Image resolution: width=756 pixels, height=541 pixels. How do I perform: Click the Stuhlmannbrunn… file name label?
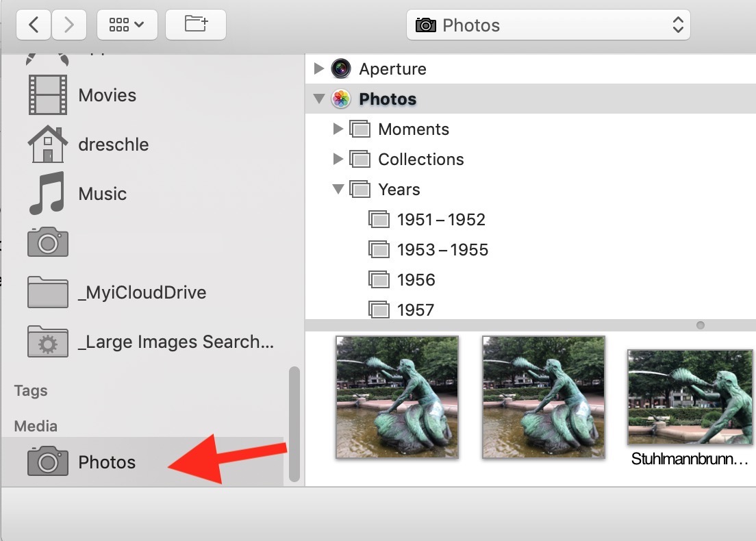click(690, 459)
